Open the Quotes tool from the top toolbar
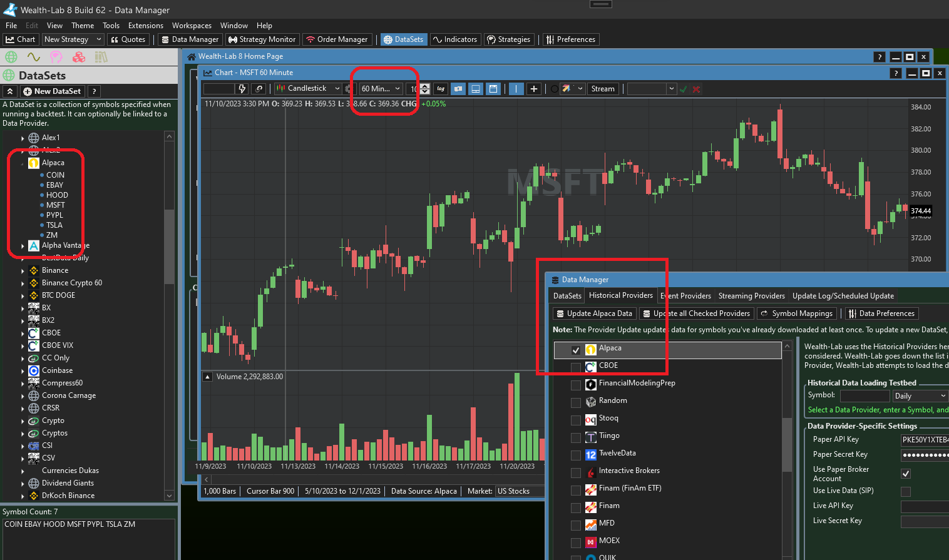The image size is (949, 560). coord(128,39)
